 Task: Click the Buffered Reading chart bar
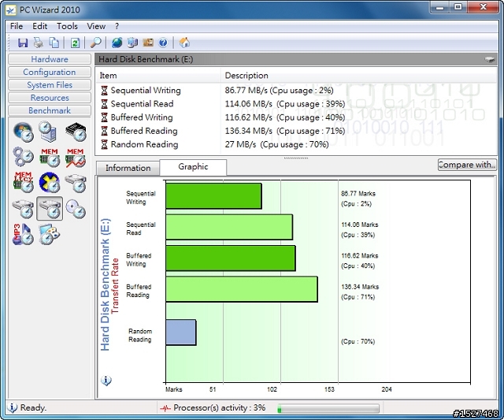242,289
